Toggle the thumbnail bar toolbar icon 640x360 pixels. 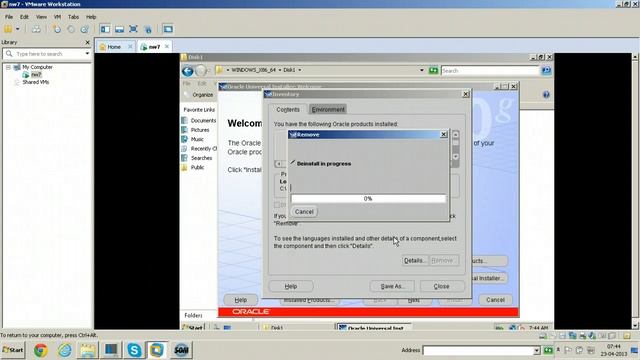(119, 29)
